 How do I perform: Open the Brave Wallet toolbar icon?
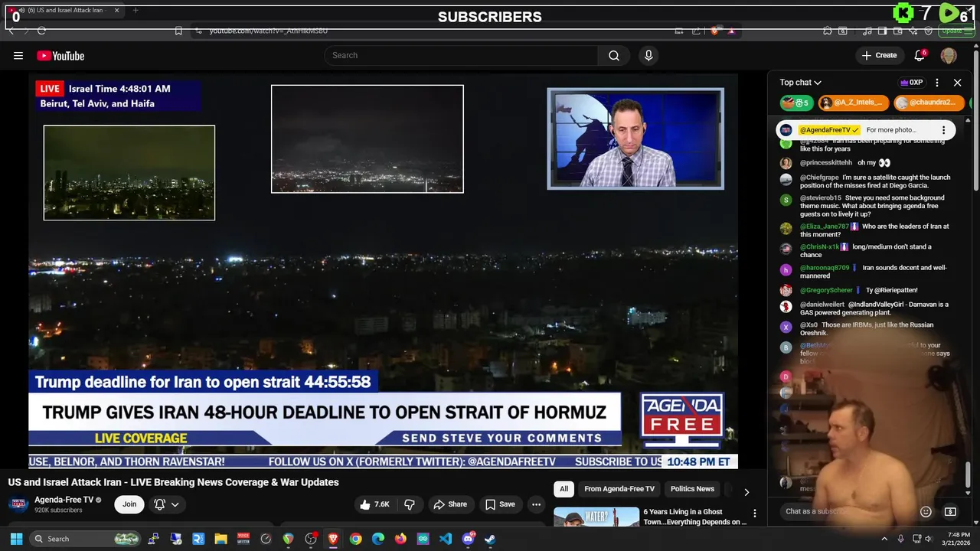pyautogui.click(x=897, y=31)
